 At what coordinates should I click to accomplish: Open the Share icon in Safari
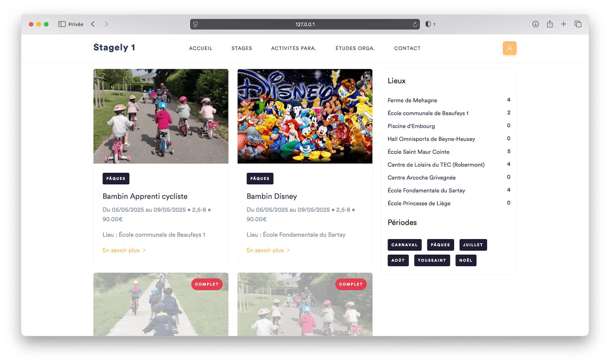[550, 24]
